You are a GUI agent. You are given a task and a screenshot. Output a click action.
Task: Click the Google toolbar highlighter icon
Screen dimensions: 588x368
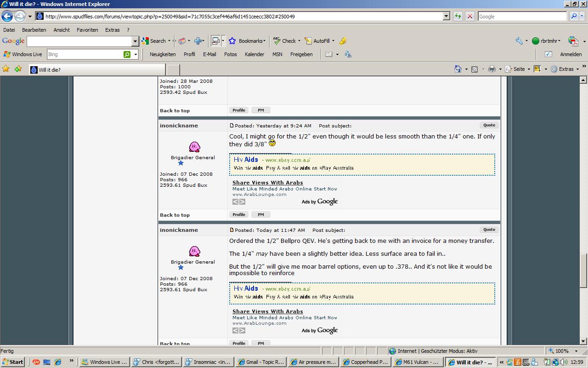tap(343, 41)
